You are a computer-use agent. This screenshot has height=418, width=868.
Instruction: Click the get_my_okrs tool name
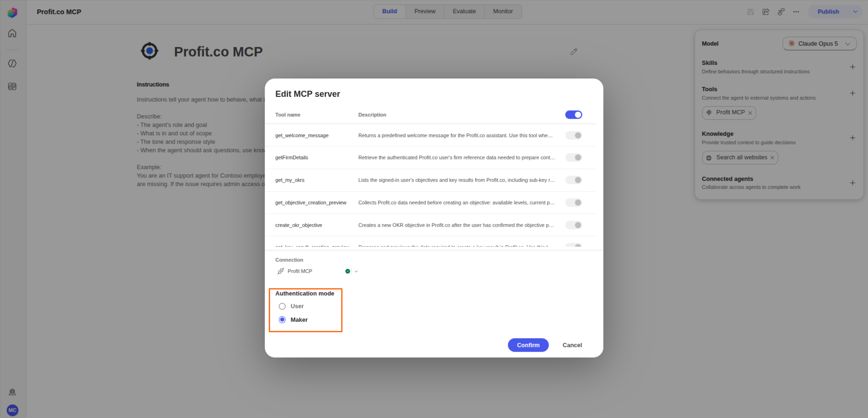pyautogui.click(x=290, y=180)
